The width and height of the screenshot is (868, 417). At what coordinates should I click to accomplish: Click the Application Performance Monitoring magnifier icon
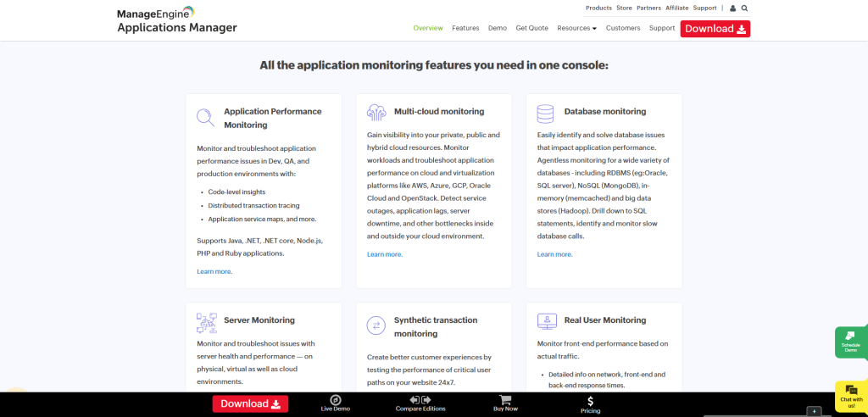(205, 118)
